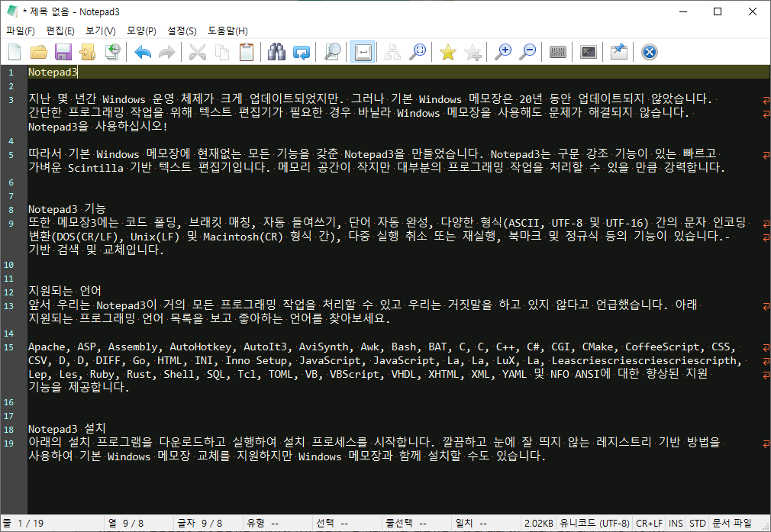Image resolution: width=771 pixels, height=532 pixels.
Task: Click the Cut scissors icon
Action: point(198,52)
